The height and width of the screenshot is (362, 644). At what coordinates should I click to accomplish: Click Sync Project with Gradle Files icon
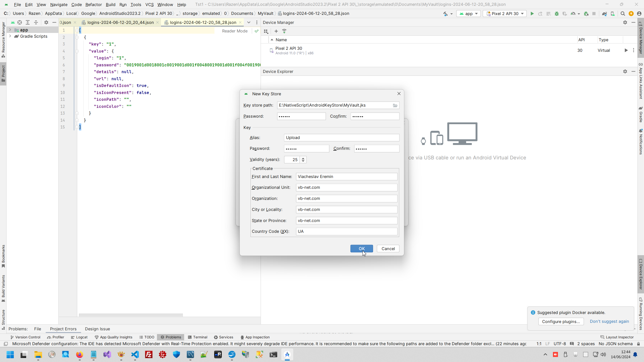point(604,14)
